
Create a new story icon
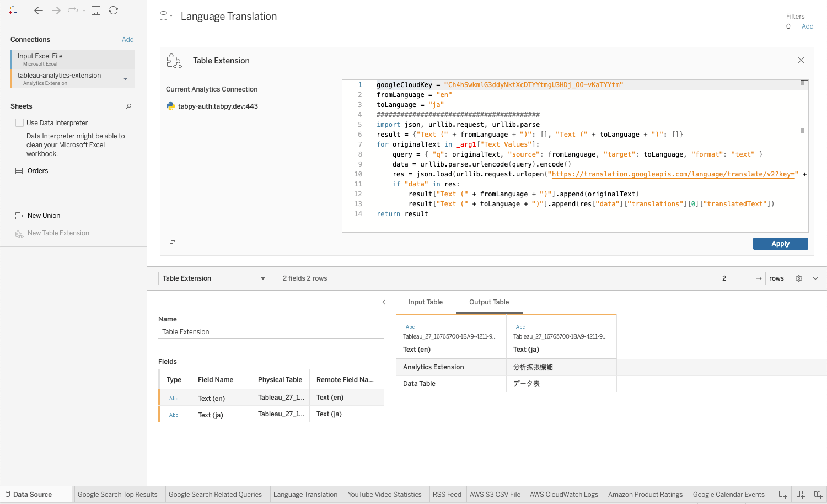tap(818, 495)
